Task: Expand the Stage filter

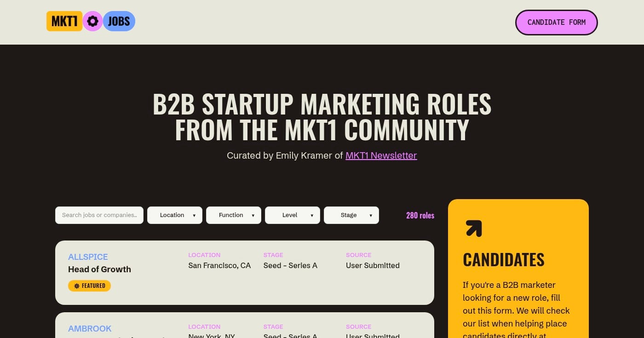Action: [351, 215]
